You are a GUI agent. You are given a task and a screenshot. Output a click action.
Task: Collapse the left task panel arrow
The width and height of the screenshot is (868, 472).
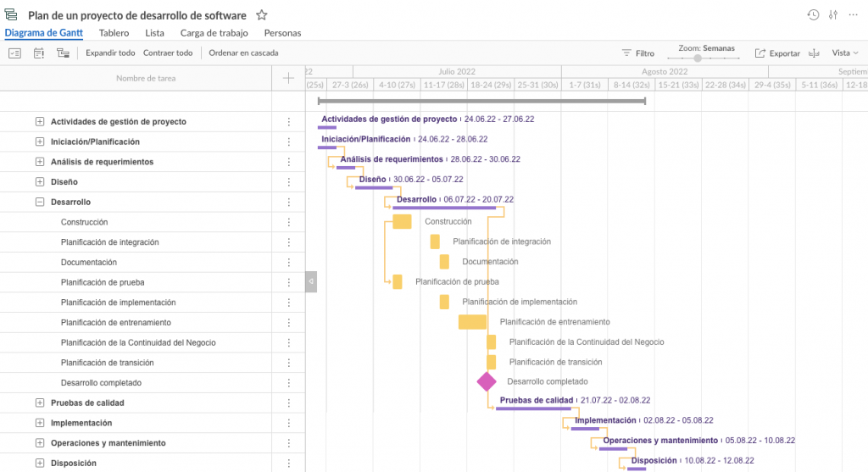[311, 281]
